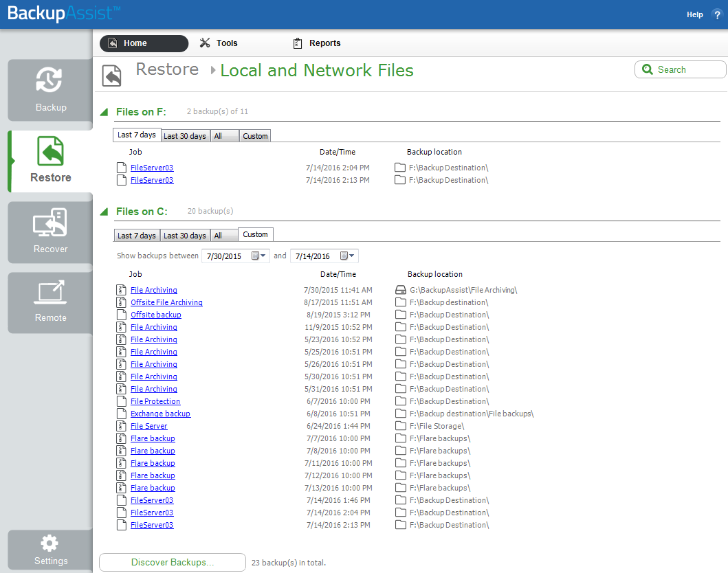Image resolution: width=728 pixels, height=573 pixels.
Task: Click zip file icon beside File Server
Action: click(x=121, y=426)
